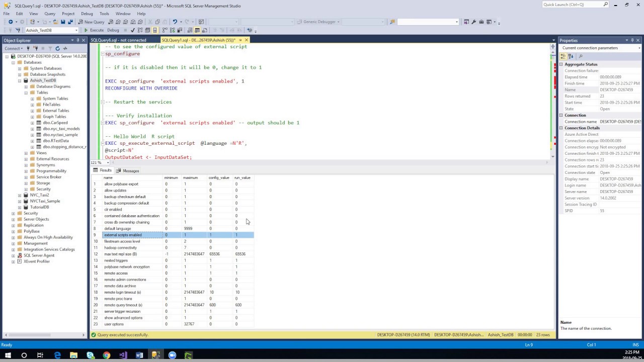Switch to the Messages tab

[128, 170]
